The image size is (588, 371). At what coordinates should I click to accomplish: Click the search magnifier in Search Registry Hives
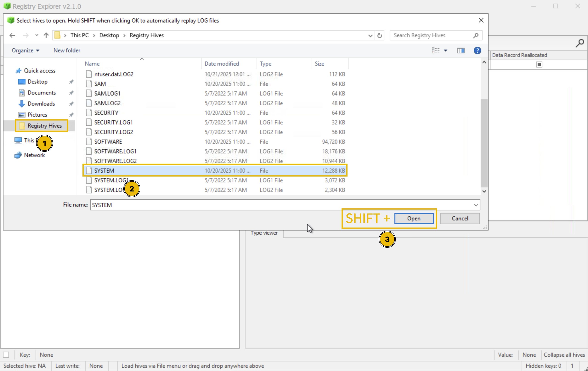tap(476, 35)
